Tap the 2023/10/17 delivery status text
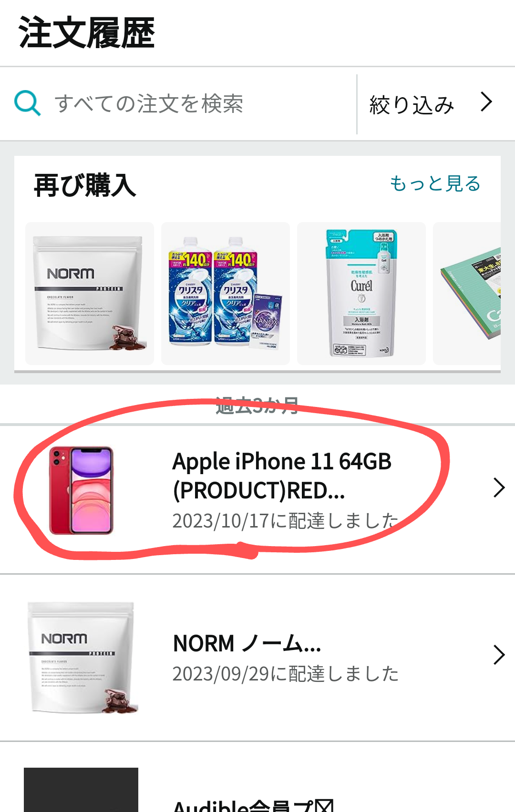515x812 pixels. [x=285, y=521]
